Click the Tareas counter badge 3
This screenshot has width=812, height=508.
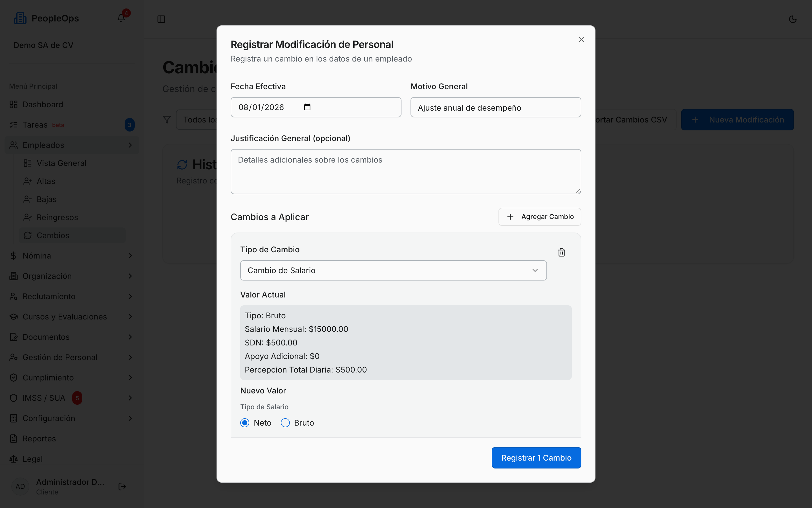129,125
